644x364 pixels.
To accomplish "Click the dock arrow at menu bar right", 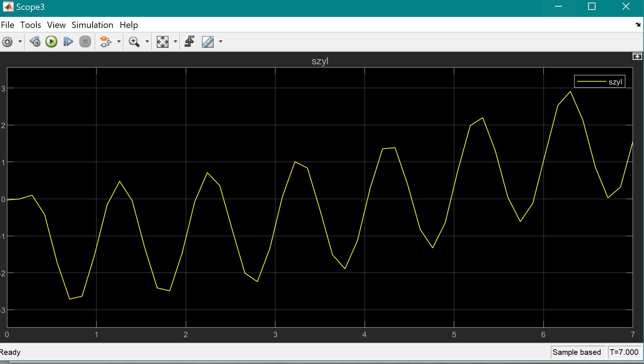I will pyautogui.click(x=638, y=25).
